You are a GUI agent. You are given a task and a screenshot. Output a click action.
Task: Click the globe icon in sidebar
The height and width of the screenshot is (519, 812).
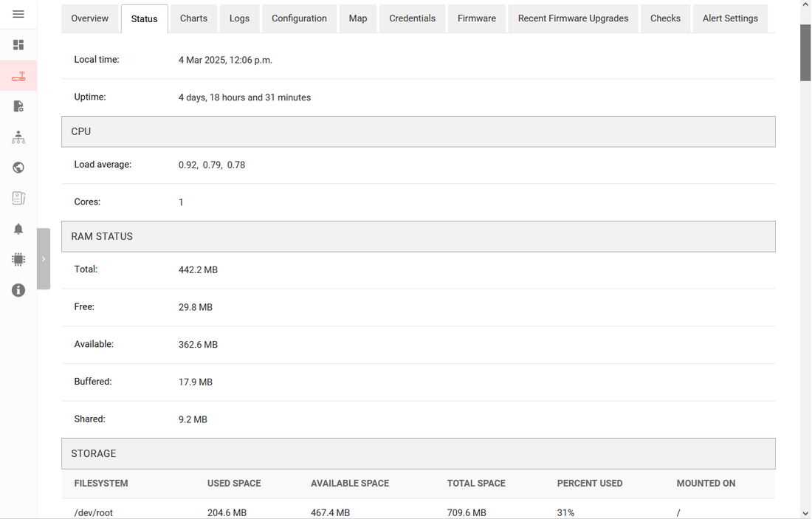point(18,168)
